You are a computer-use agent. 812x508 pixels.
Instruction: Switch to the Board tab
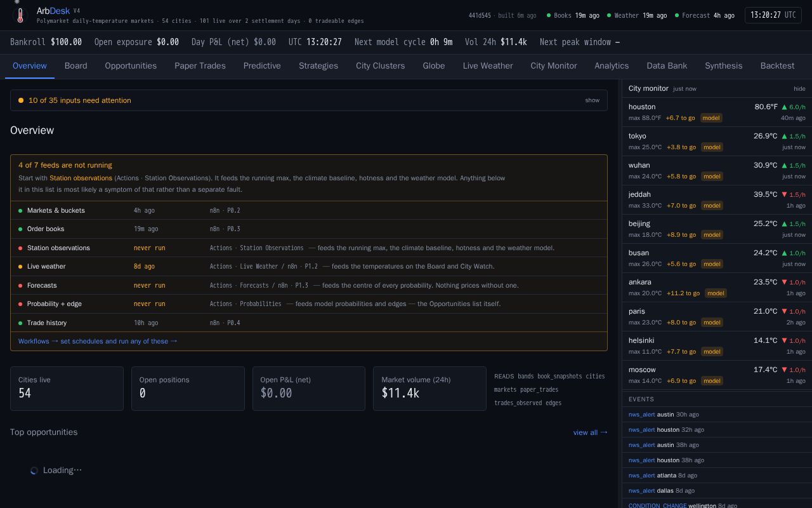click(x=76, y=66)
